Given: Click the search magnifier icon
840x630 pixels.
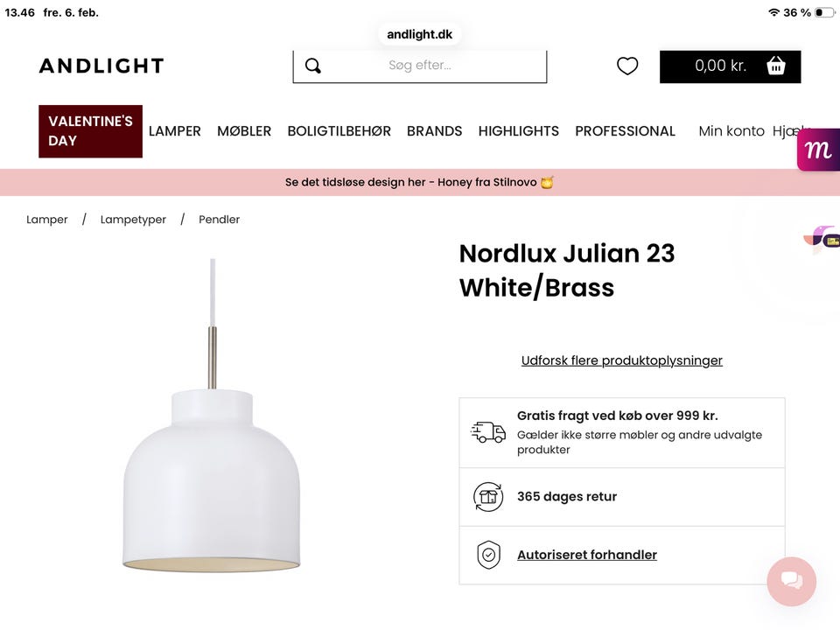Looking at the screenshot, I should (313, 66).
